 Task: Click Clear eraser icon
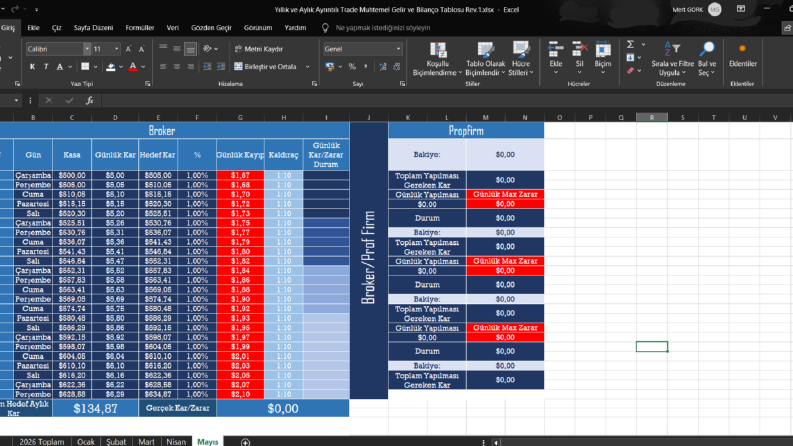coord(630,71)
